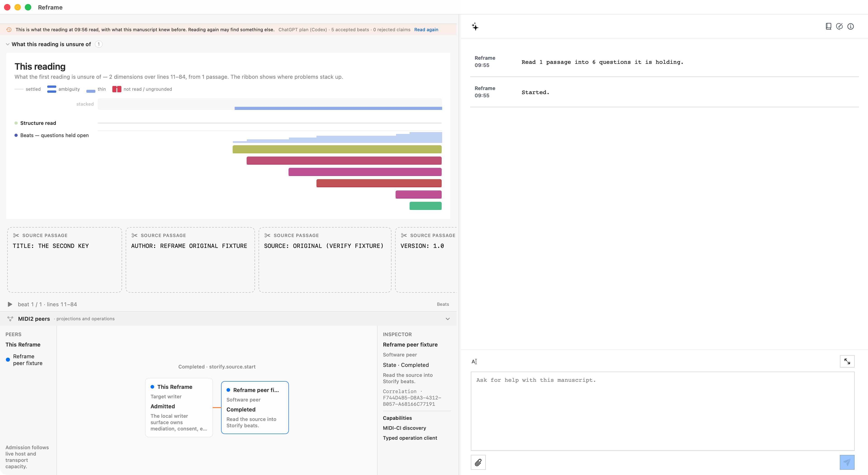The height and width of the screenshot is (475, 868).
Task: Open the 'SOURCE: ORIGINAL (VERIFY FIXTURE)' passage card
Action: click(325, 260)
